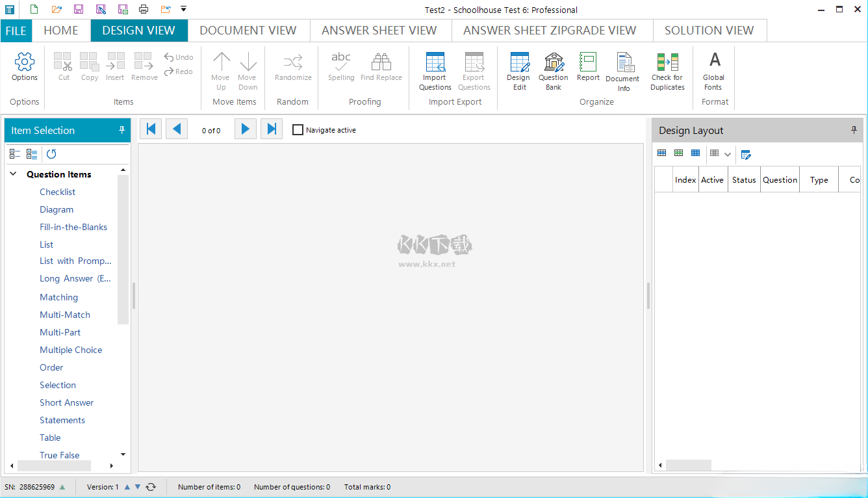Switch to the Document View tab
868x498 pixels.
point(248,31)
